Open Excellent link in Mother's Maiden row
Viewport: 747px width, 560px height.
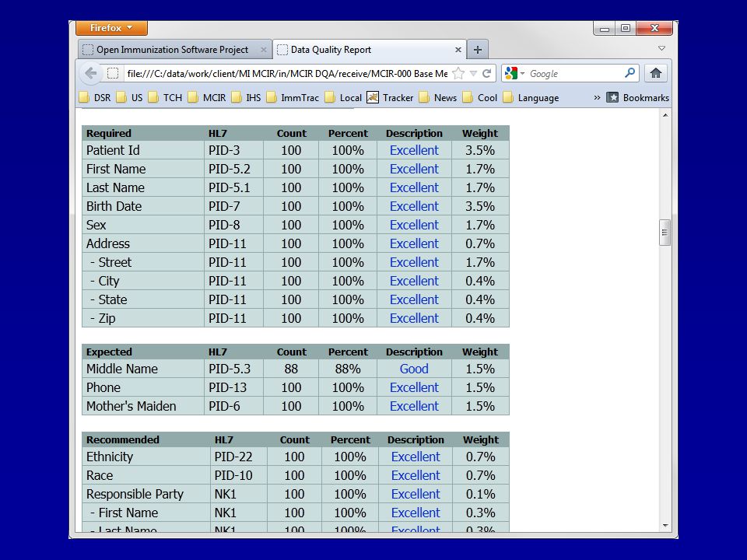click(x=414, y=406)
